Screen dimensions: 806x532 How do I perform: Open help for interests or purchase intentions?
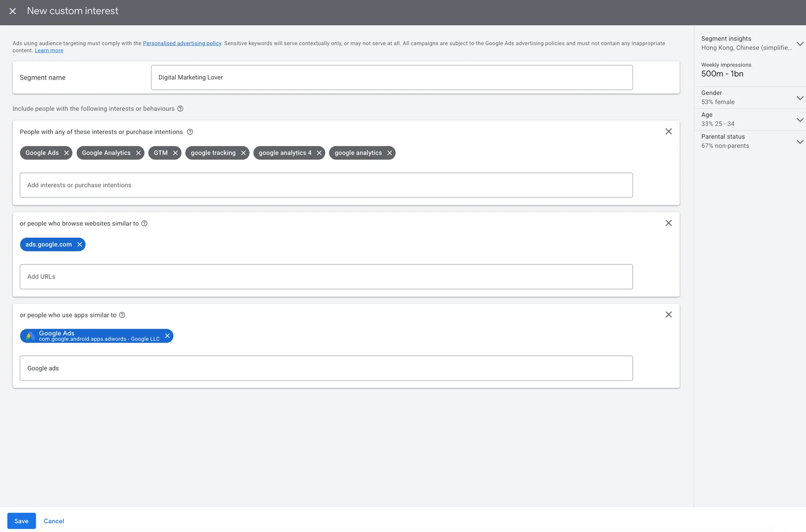(x=190, y=132)
